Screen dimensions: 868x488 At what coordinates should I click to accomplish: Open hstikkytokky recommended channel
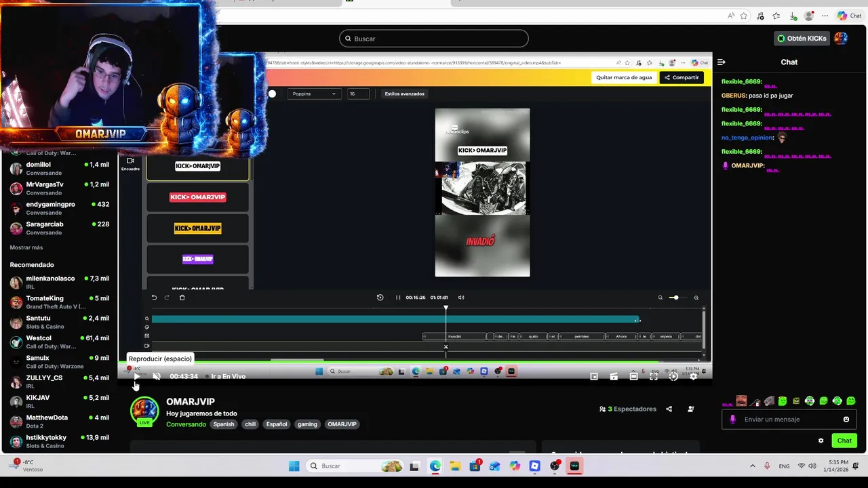click(x=60, y=441)
